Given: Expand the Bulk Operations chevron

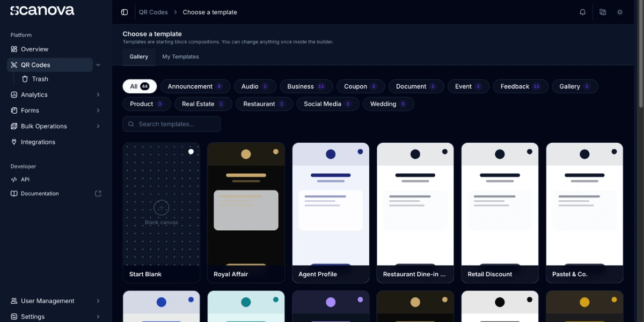Looking at the screenshot, I should (98, 126).
